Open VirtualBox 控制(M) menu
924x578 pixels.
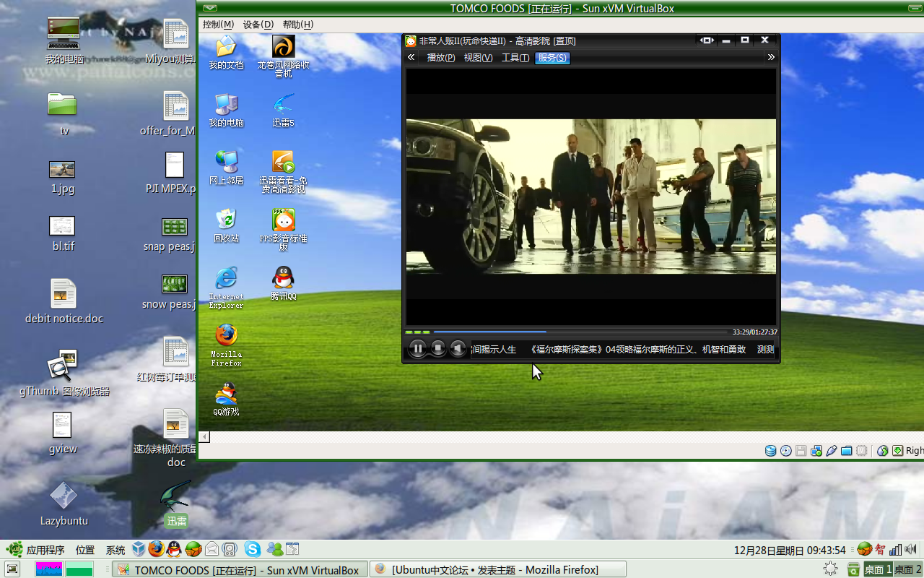[219, 25]
